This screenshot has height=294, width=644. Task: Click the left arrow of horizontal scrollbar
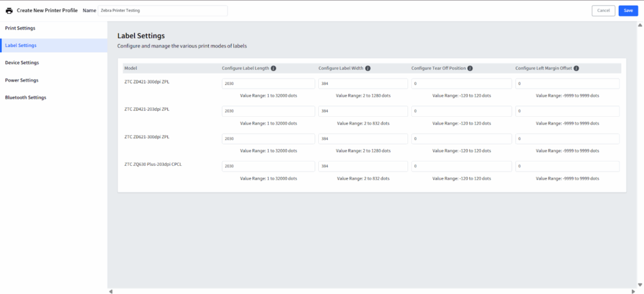pos(111,291)
